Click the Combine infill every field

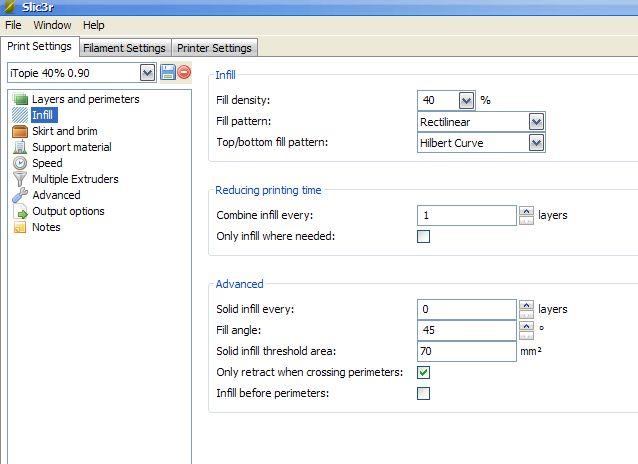click(x=467, y=215)
